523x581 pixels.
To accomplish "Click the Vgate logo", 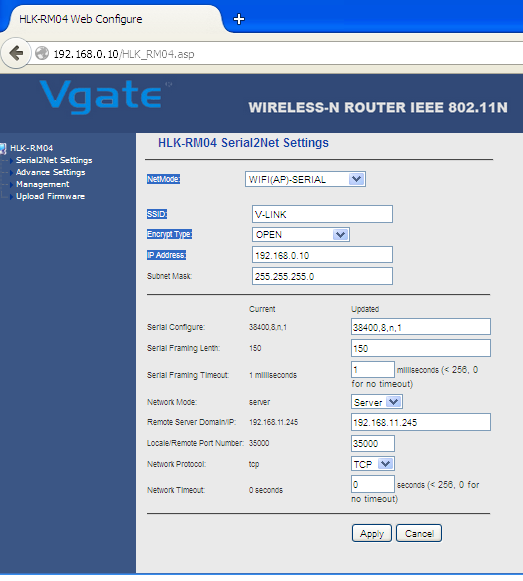I will [x=101, y=96].
